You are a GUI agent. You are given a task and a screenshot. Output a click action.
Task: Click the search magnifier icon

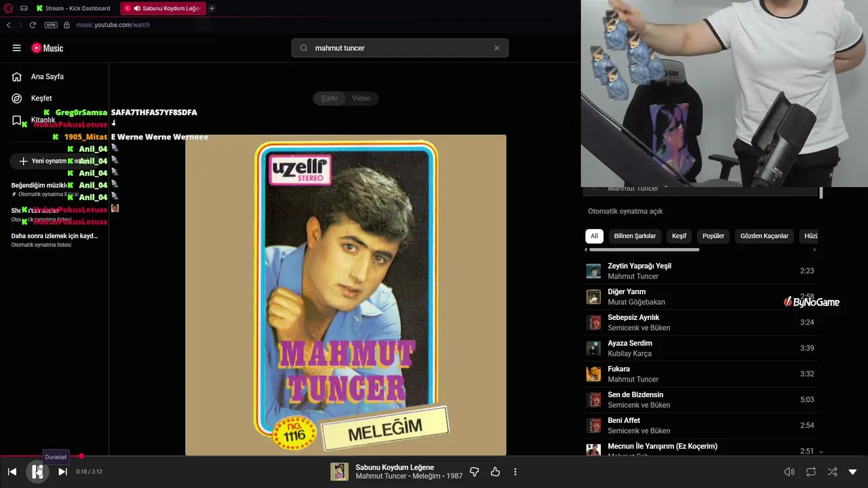pos(304,48)
